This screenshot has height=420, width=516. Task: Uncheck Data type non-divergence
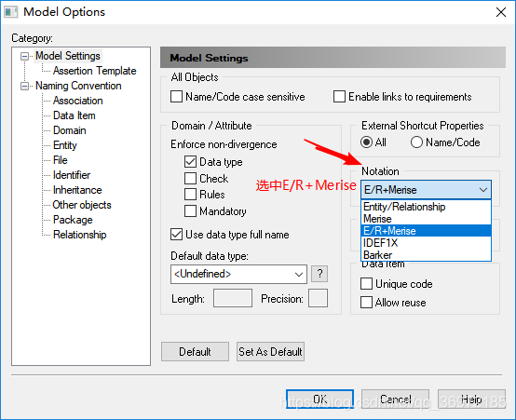(x=191, y=162)
